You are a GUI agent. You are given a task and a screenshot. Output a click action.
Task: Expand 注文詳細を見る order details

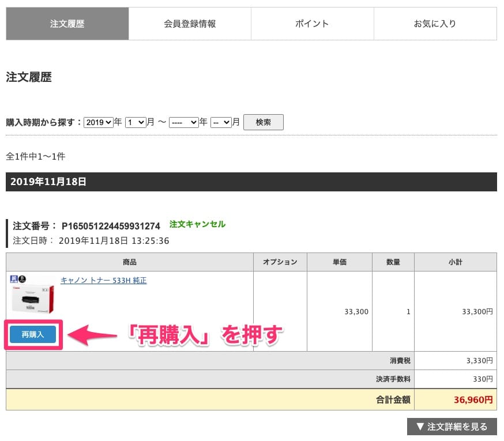pyautogui.click(x=452, y=427)
